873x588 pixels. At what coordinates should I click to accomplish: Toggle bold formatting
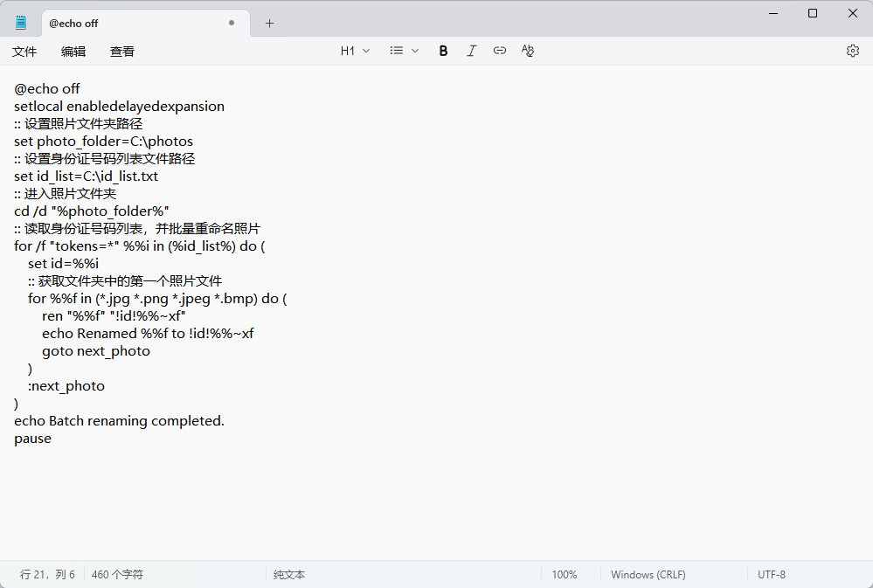coord(443,51)
